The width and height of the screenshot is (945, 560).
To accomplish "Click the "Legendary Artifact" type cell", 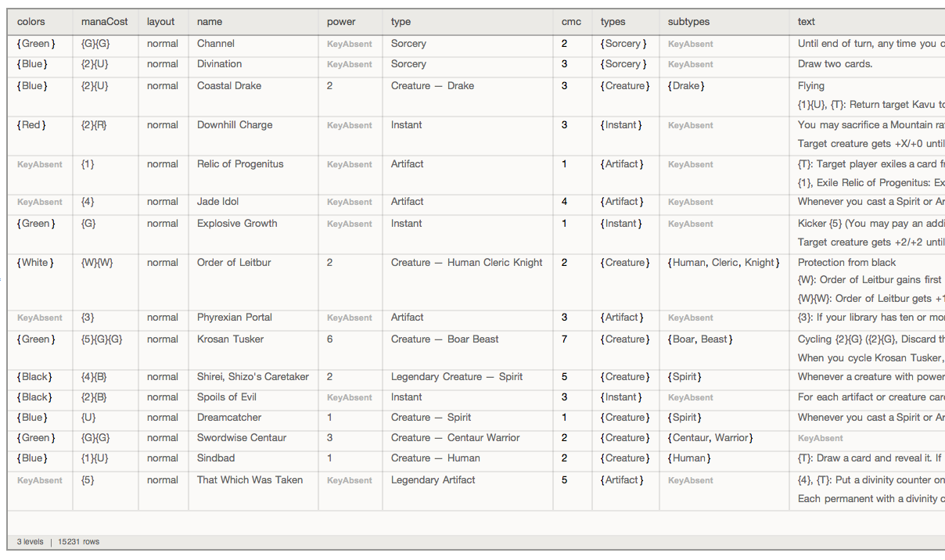I will (433, 480).
